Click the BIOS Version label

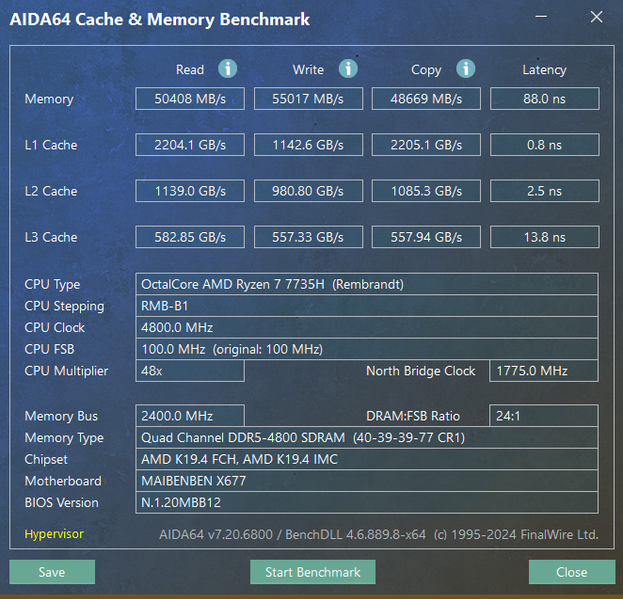tap(62, 502)
